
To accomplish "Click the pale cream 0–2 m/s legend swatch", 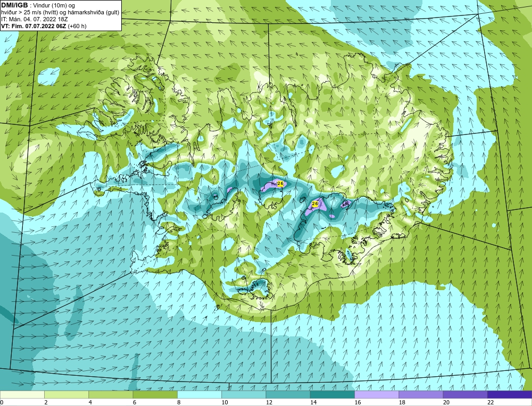I will [22, 394].
